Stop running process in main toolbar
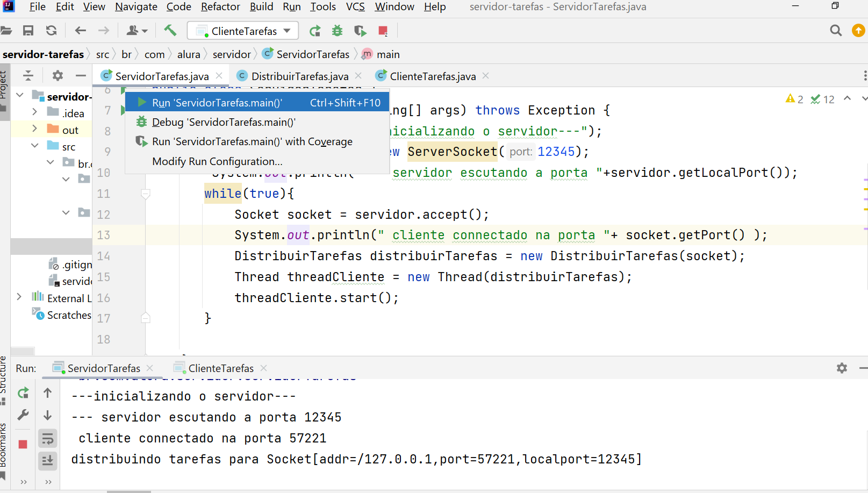868x493 pixels. pos(383,31)
